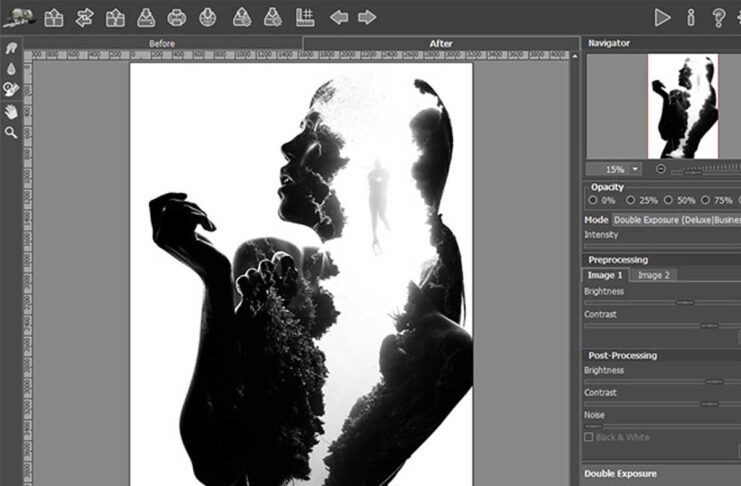Select the 50% opacity radio button

pos(668,200)
